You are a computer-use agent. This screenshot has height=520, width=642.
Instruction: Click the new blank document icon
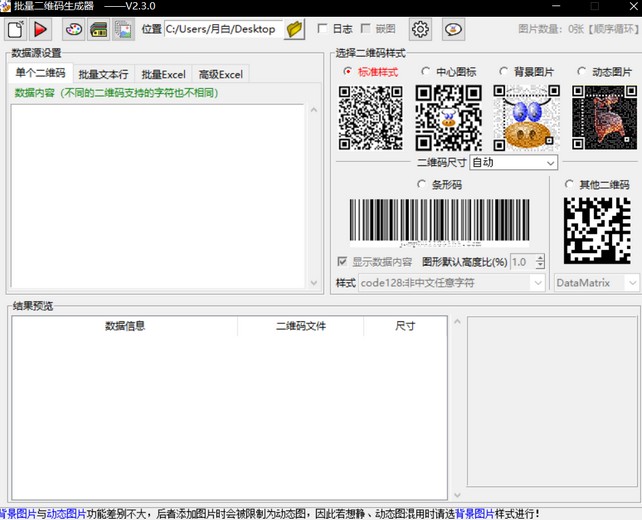[x=15, y=29]
